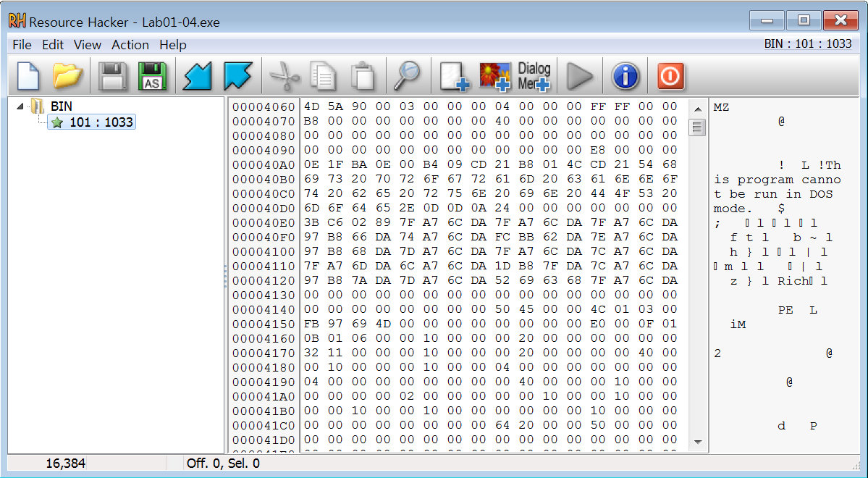Open Find with the magnifier icon
The width and height of the screenshot is (868, 478).
click(408, 76)
